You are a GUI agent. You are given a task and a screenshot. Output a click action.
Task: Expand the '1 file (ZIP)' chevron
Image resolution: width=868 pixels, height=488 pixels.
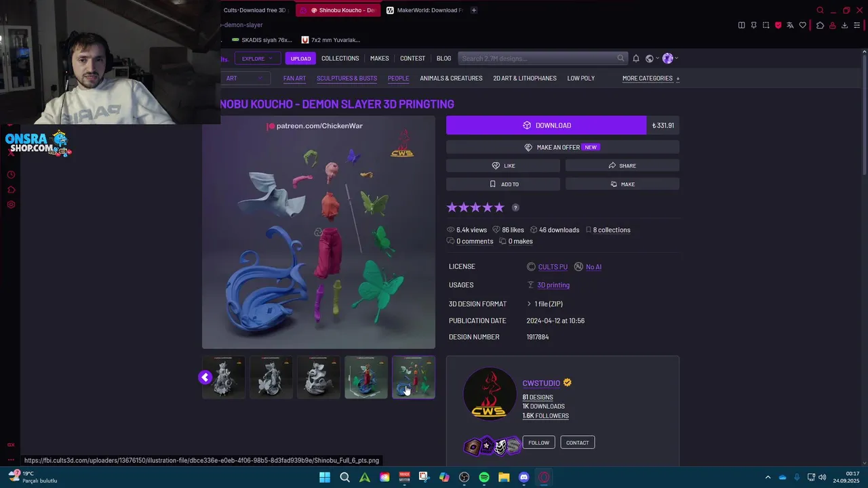[529, 304]
